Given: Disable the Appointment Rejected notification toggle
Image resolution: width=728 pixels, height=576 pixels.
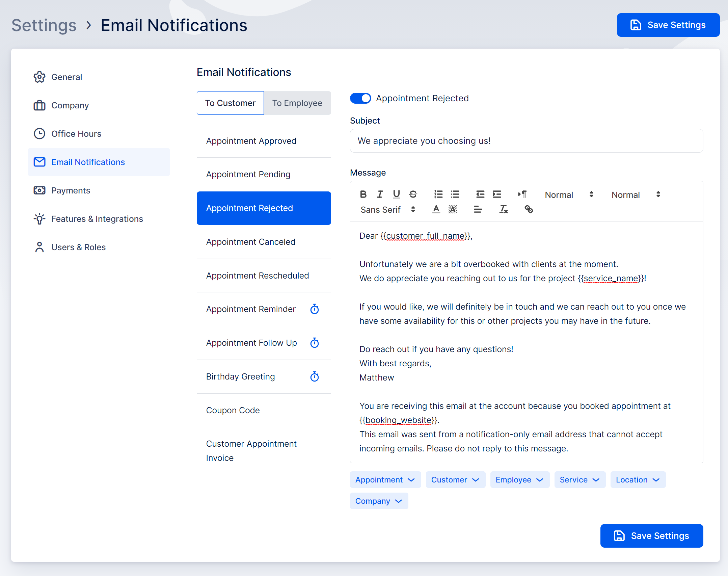Looking at the screenshot, I should click(360, 98).
